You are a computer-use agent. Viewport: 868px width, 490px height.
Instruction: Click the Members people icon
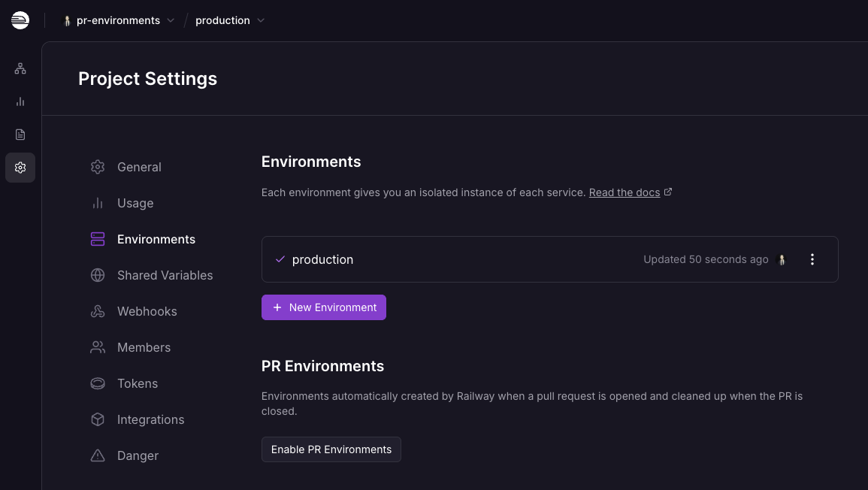[98, 347]
